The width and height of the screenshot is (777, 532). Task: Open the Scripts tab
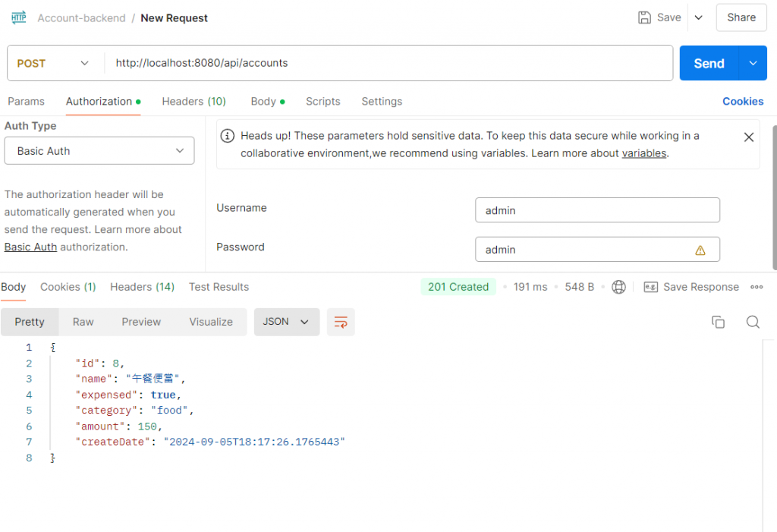click(322, 101)
